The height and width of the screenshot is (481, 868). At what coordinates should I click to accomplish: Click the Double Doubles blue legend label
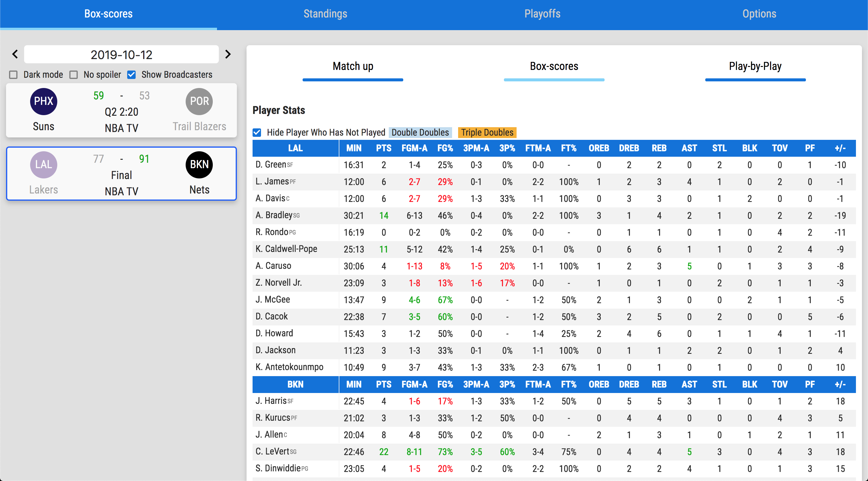(420, 132)
